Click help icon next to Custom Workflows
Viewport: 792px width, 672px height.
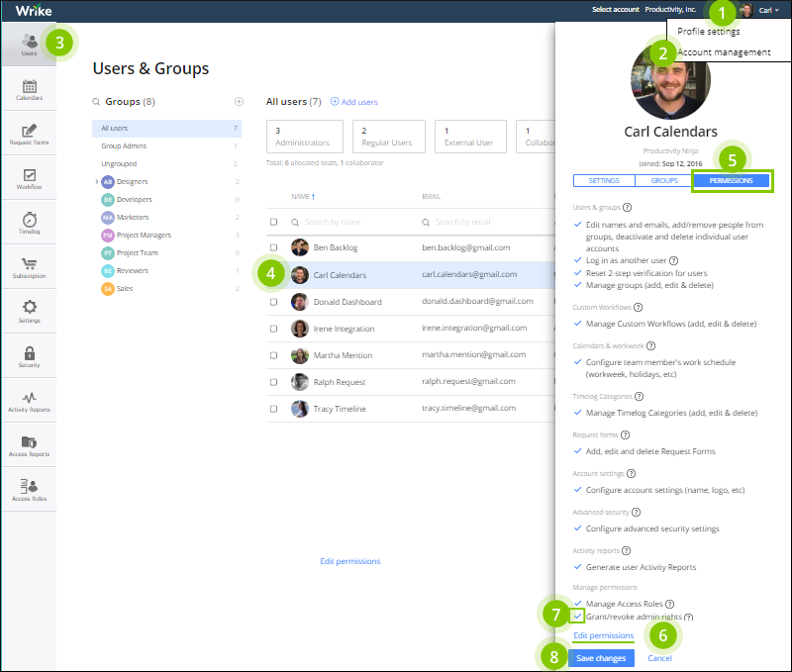click(x=638, y=307)
